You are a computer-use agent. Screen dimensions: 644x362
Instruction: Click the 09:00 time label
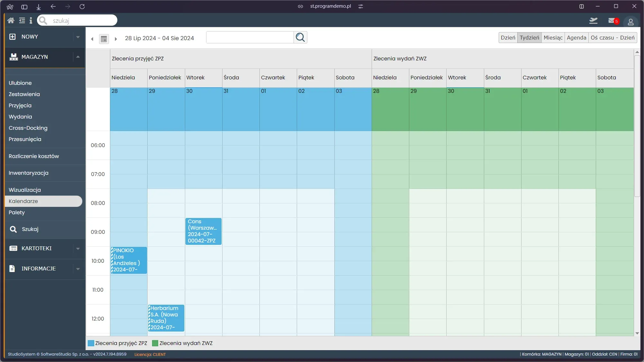(x=98, y=232)
